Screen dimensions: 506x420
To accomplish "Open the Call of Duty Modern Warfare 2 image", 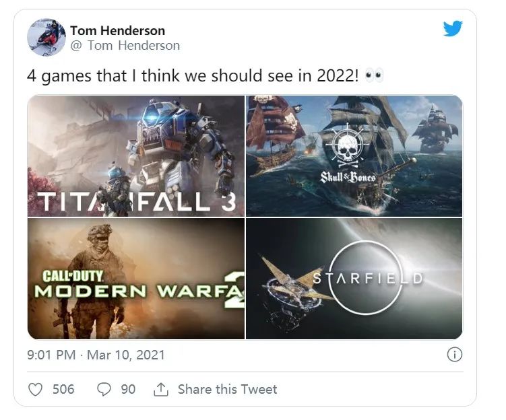I will click(136, 279).
